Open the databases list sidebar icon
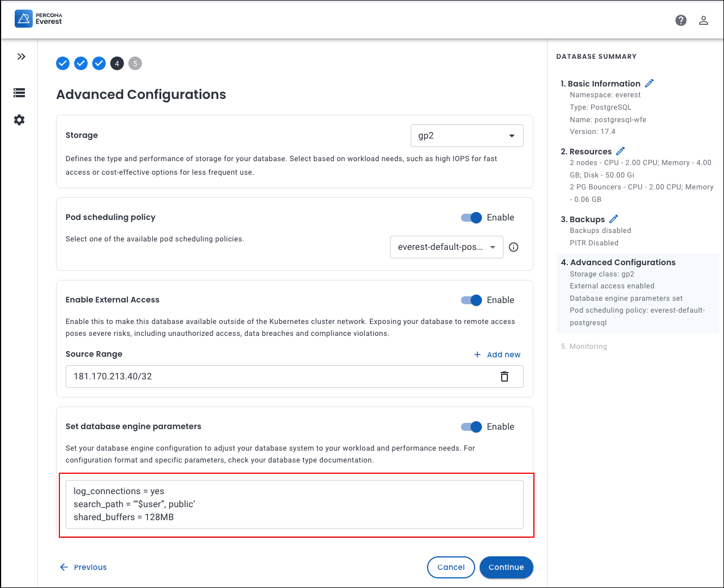 pos(19,93)
